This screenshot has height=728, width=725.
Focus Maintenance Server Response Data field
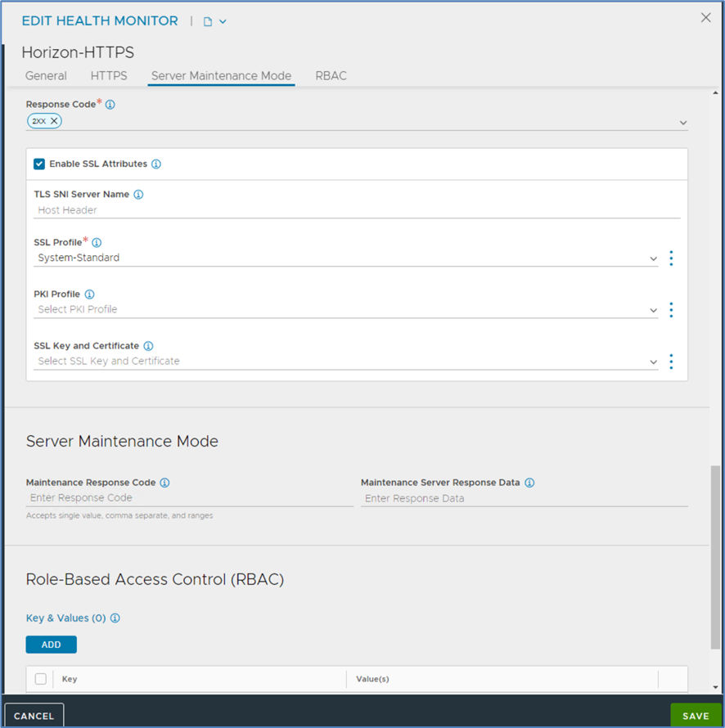[x=525, y=498]
